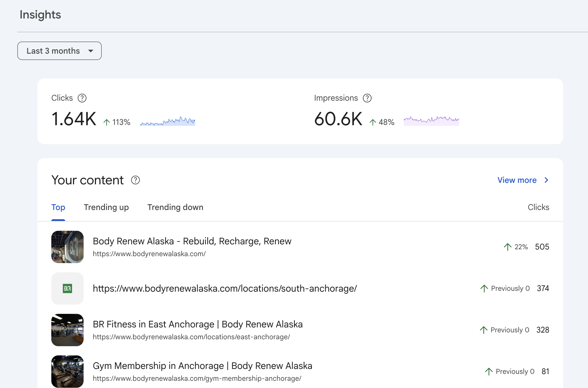
Task: Click the 328 clicks value
Action: [x=543, y=330]
